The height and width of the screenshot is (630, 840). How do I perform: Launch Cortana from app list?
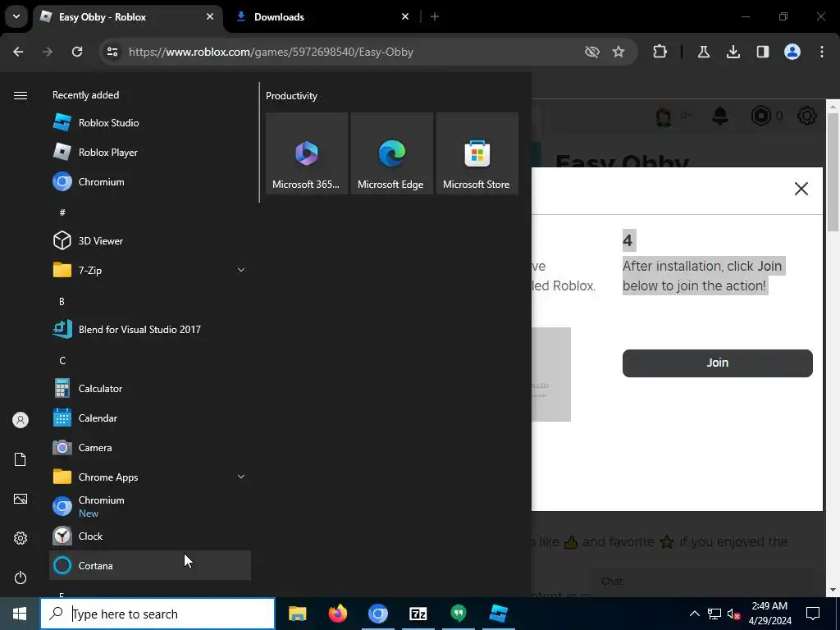(x=150, y=565)
